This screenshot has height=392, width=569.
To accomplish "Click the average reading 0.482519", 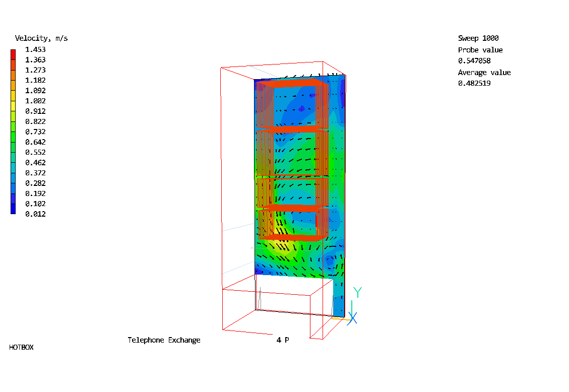I will click(x=474, y=84).
